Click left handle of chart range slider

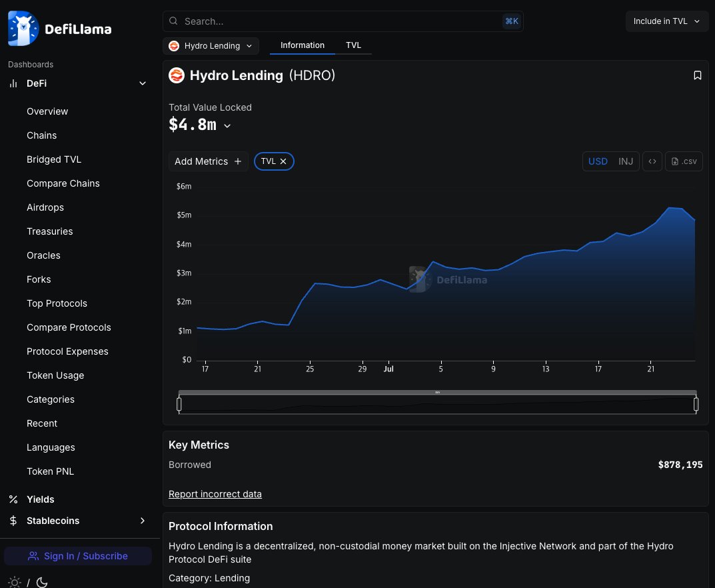click(x=179, y=404)
